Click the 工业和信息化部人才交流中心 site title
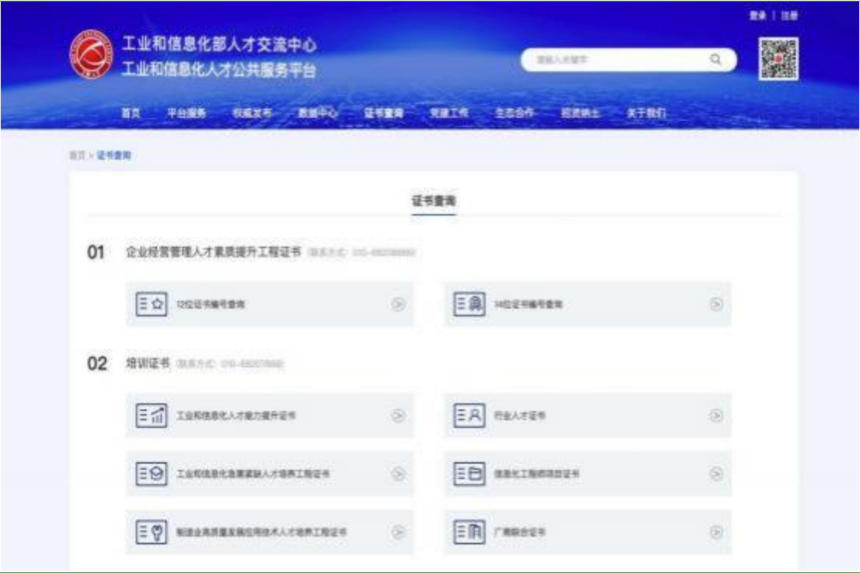This screenshot has width=860, height=573. tap(219, 44)
